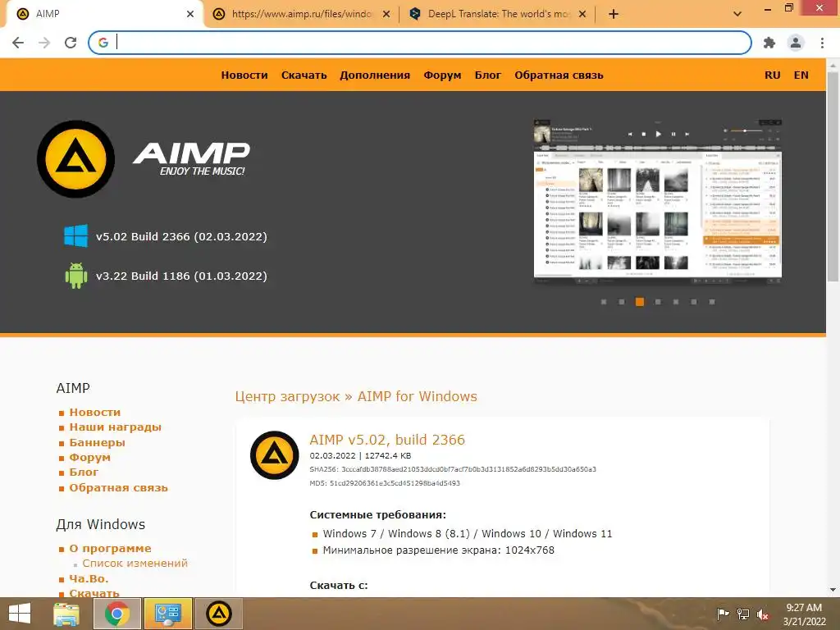This screenshot has width=840, height=630.
Task: Click the scrollbar down arrow
Action: [x=833, y=590]
